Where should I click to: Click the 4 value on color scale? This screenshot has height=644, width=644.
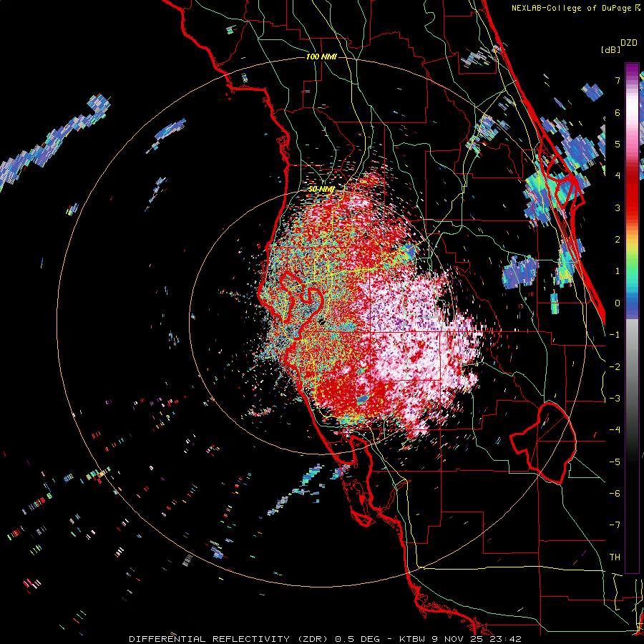coord(618,176)
